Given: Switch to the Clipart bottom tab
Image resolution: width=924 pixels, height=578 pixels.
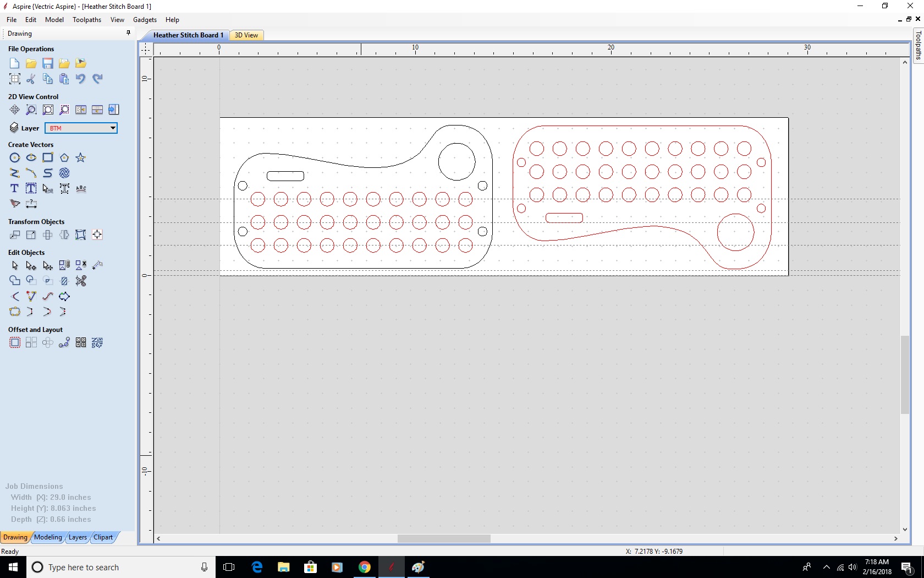Looking at the screenshot, I should (103, 537).
